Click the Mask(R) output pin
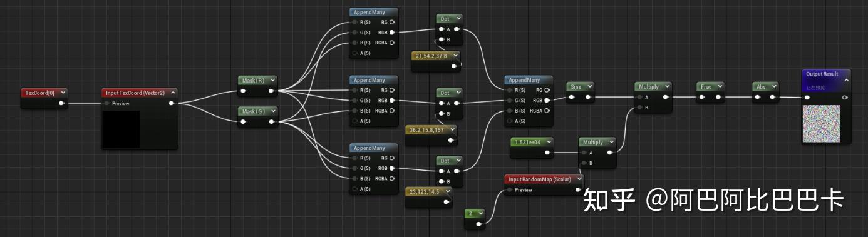 point(271,91)
